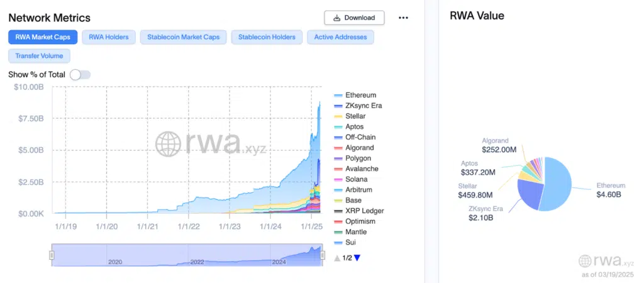
Task: Switch to the RWA Holders tab
Action: click(108, 37)
